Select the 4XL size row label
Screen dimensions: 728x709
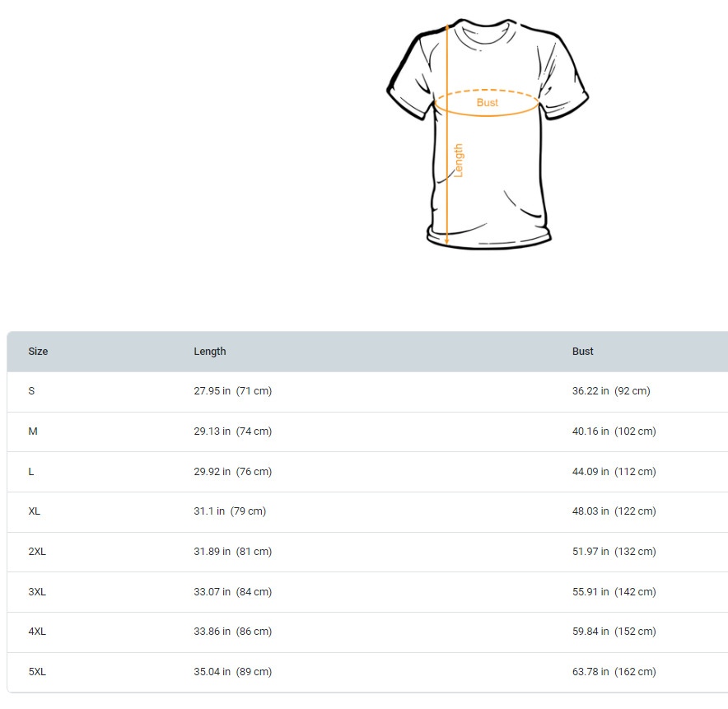pos(37,632)
